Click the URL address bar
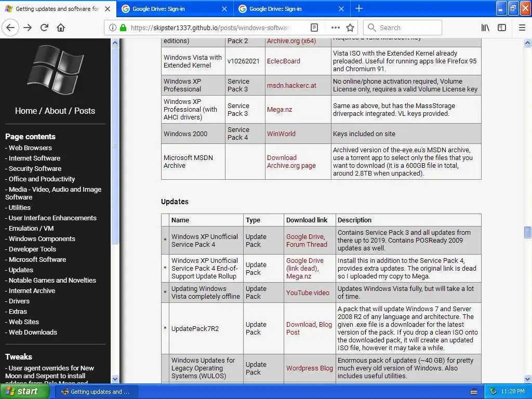 click(x=210, y=28)
